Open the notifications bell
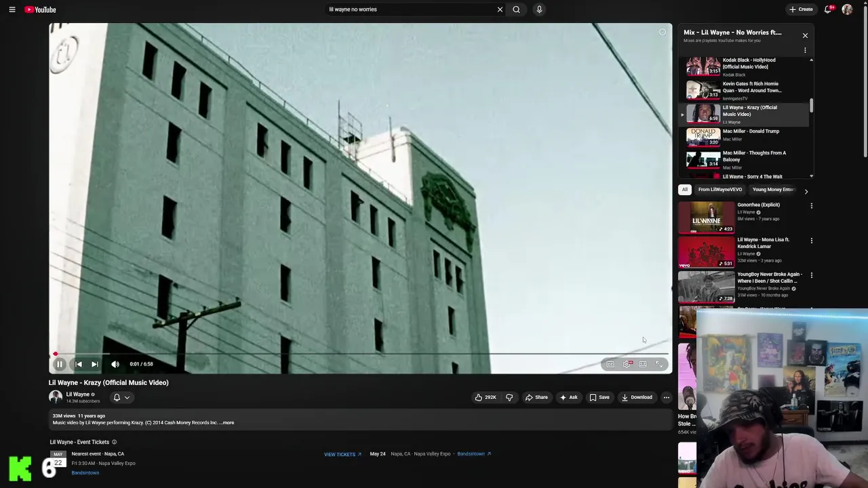 tap(828, 9)
